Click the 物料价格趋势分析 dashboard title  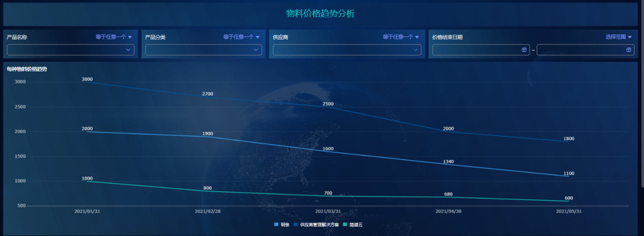[320, 13]
